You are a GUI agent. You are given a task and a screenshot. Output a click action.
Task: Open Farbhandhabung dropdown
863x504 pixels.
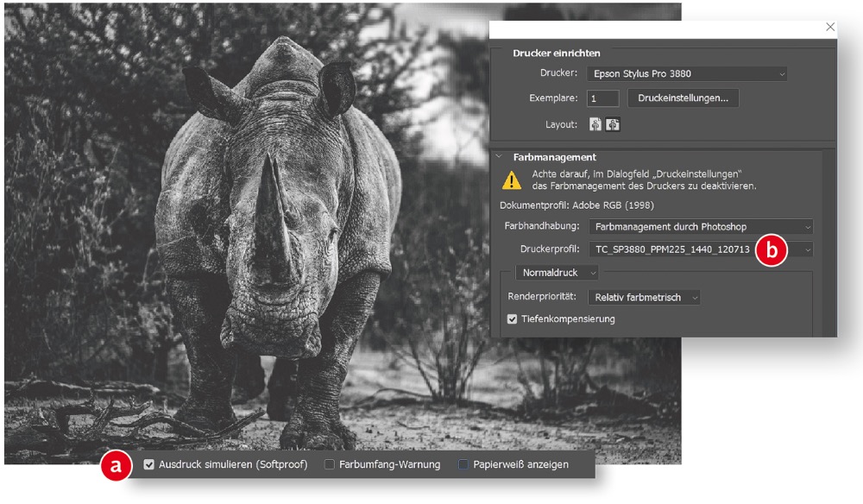click(x=701, y=227)
